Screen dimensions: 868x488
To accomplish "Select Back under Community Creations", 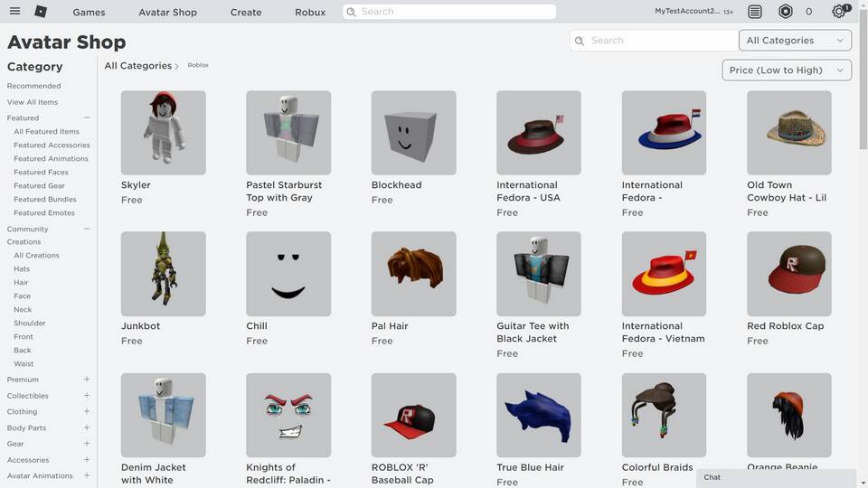I will (x=22, y=351).
